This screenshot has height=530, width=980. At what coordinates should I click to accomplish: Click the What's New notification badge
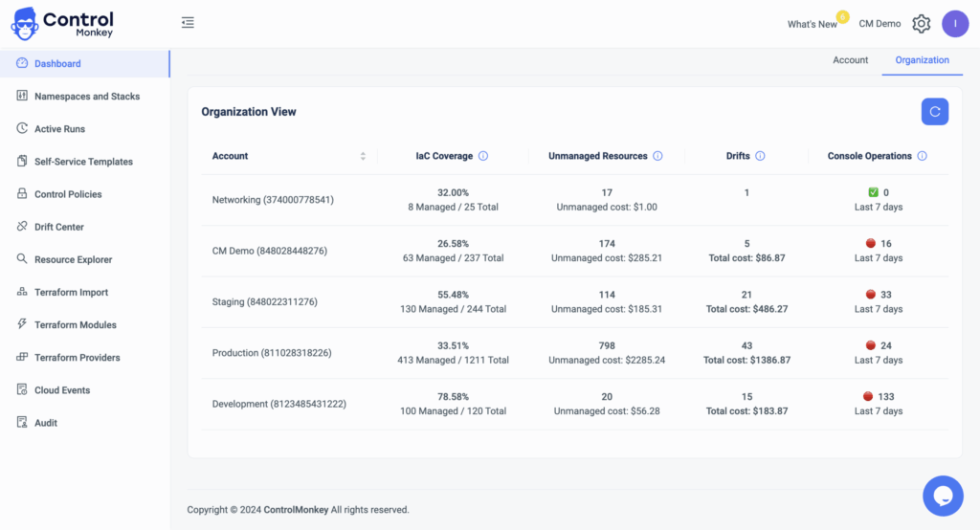point(842,17)
